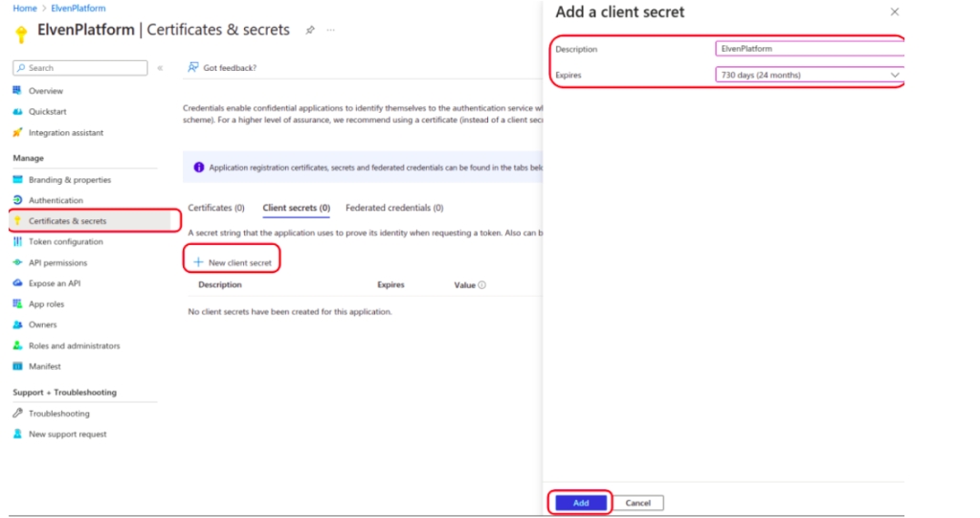Open Integration assistant page

[x=65, y=133]
